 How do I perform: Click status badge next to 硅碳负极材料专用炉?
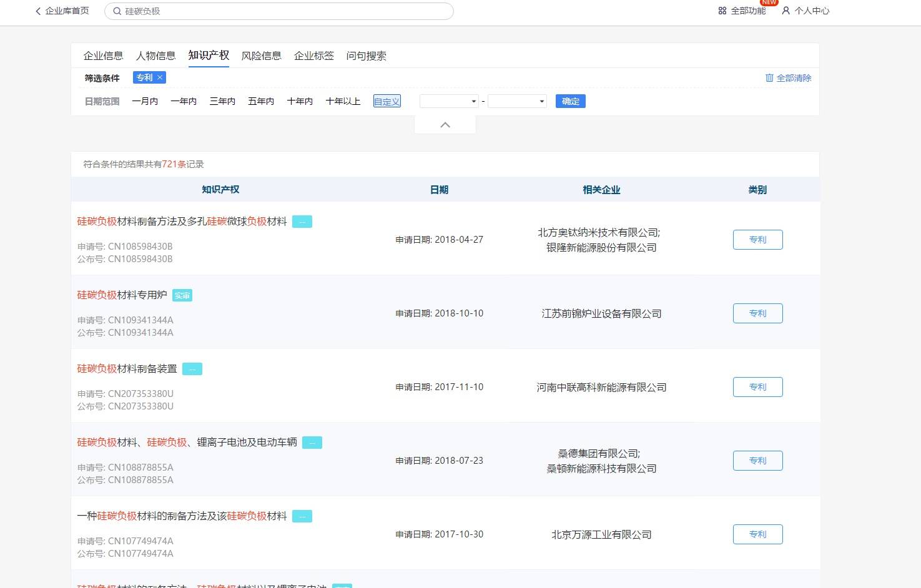tap(182, 295)
